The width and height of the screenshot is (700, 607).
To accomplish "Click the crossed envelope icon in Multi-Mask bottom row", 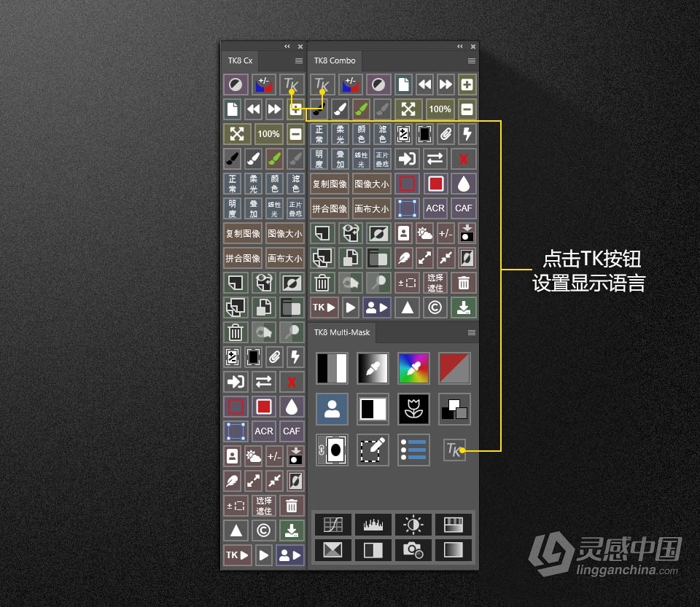I will [x=332, y=550].
